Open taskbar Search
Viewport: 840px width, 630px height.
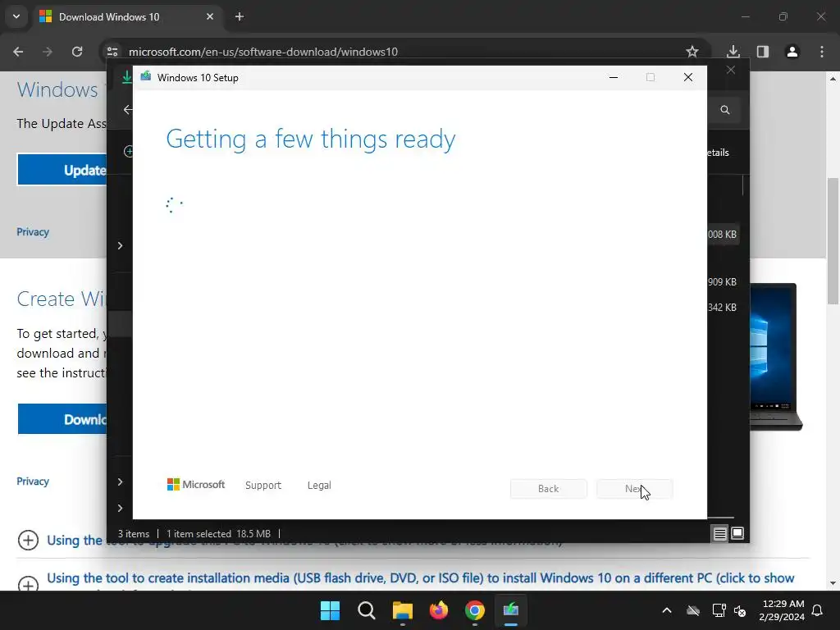pos(367,610)
